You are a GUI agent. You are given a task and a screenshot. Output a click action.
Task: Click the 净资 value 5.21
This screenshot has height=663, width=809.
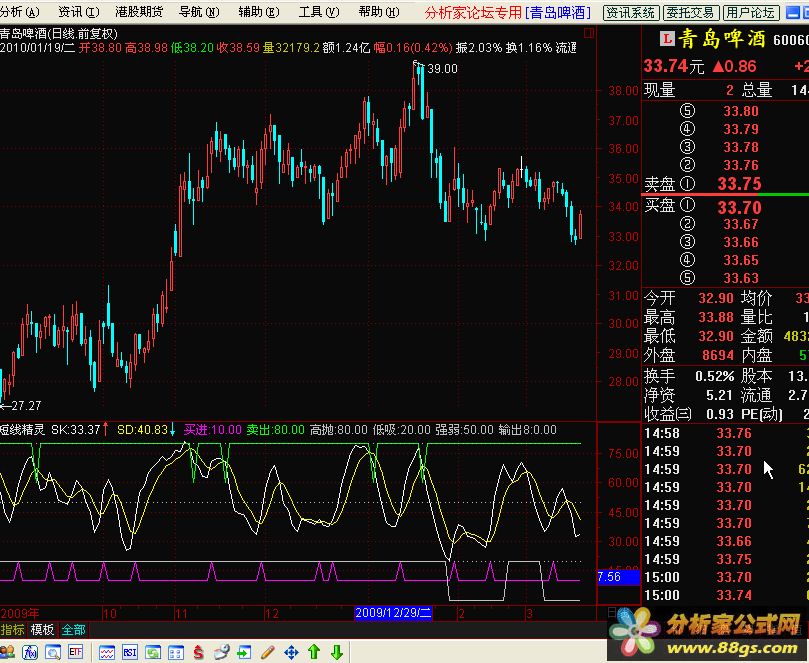pos(719,395)
